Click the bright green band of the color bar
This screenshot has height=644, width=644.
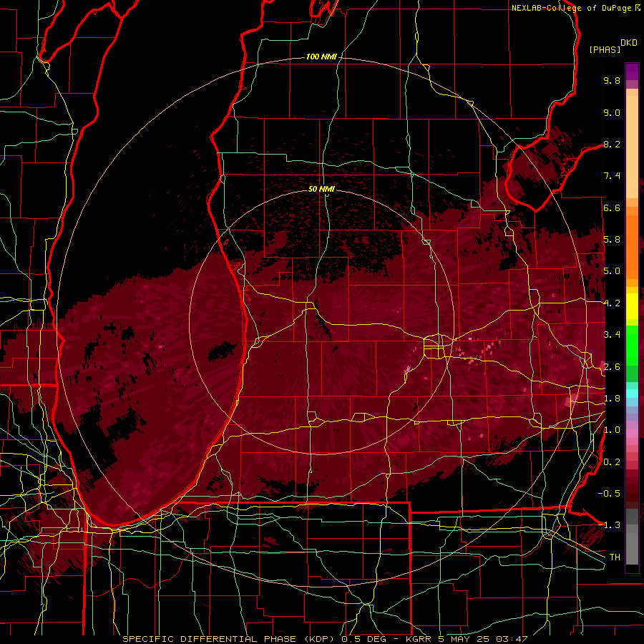pos(632,345)
